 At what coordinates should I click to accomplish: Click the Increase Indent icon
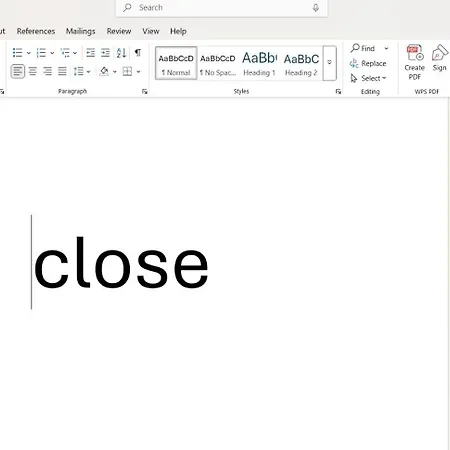[x=105, y=53]
